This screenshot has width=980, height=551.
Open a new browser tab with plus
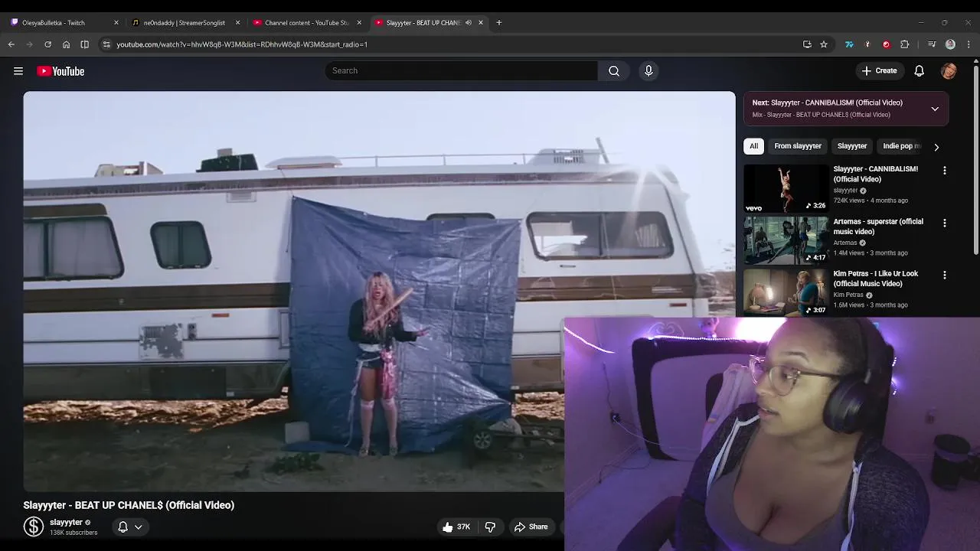pos(498,23)
